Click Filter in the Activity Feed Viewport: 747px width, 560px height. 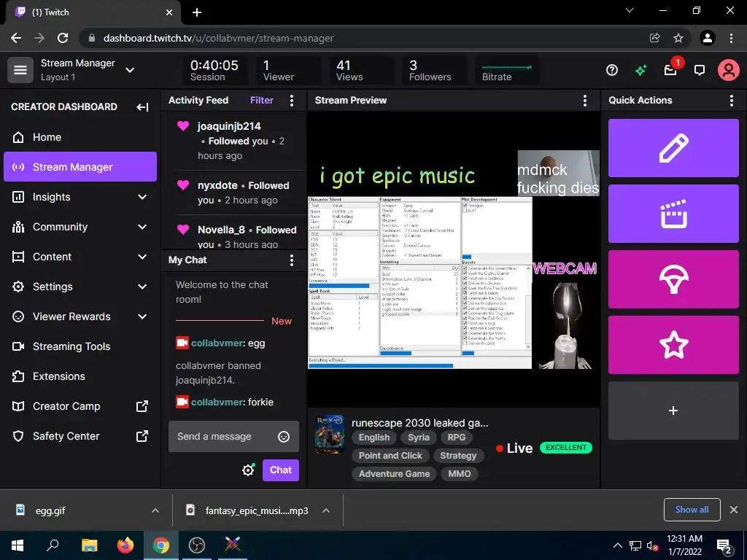click(x=262, y=100)
